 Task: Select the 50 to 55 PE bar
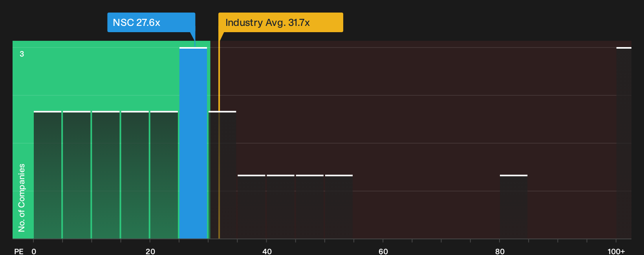(339, 207)
